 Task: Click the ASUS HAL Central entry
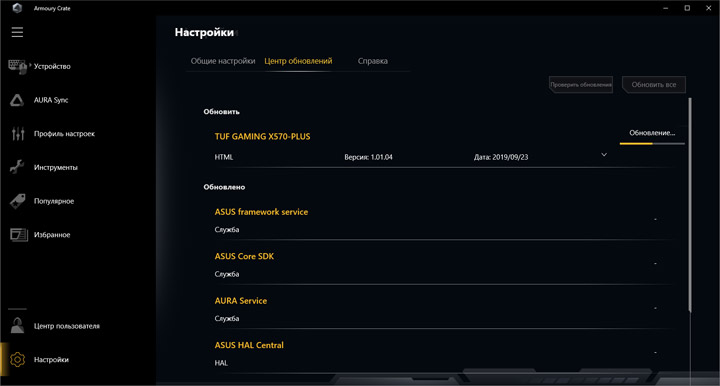(x=249, y=345)
